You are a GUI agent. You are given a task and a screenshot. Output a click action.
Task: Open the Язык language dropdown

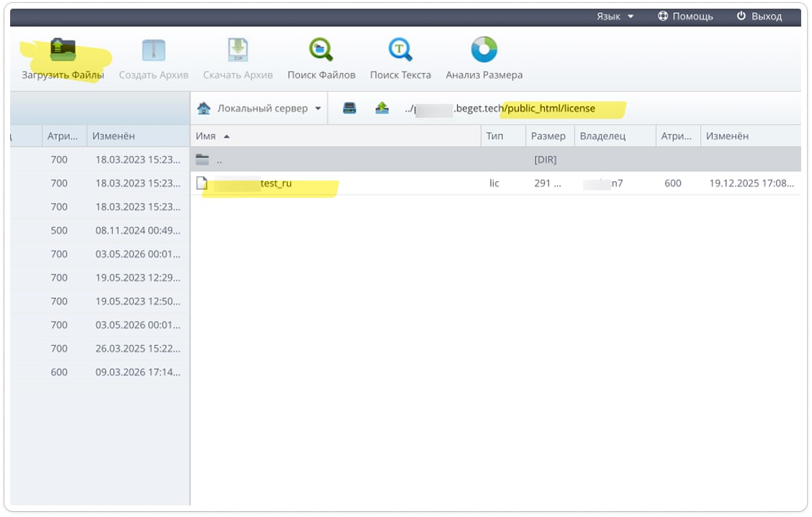tap(615, 17)
